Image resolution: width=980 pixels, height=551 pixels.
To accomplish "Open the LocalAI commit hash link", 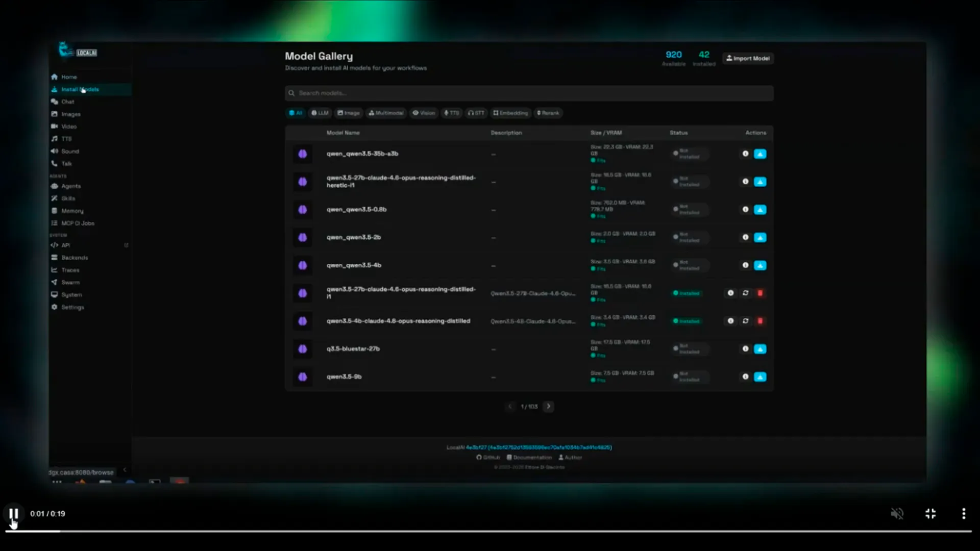I will pos(538,447).
